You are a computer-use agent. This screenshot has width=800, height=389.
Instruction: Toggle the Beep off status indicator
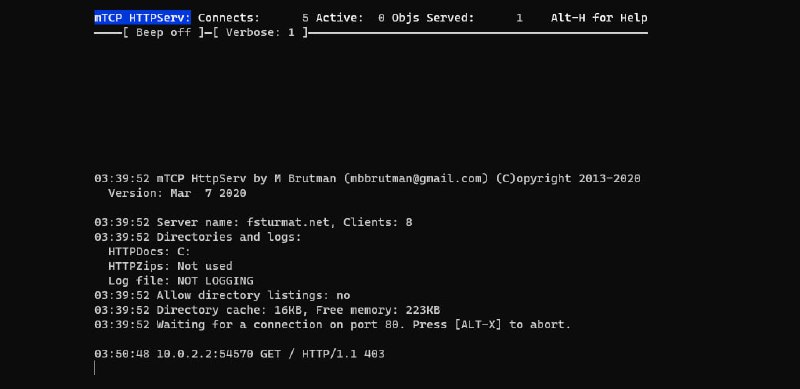tap(163, 33)
